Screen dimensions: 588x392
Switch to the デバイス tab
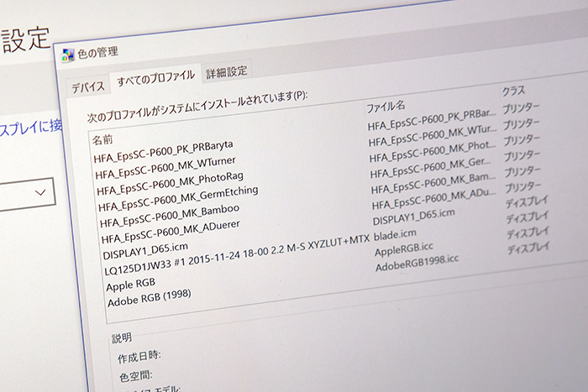pyautogui.click(x=87, y=86)
